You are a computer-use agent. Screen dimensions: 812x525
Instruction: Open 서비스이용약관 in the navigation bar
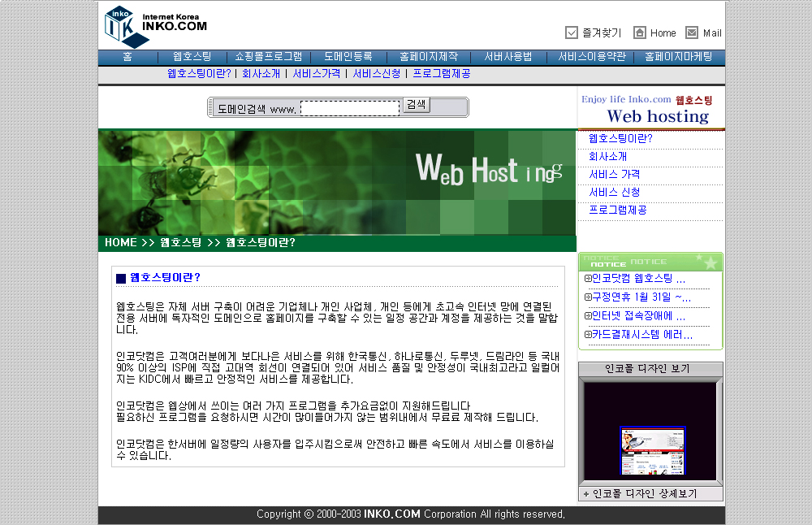tap(592, 57)
